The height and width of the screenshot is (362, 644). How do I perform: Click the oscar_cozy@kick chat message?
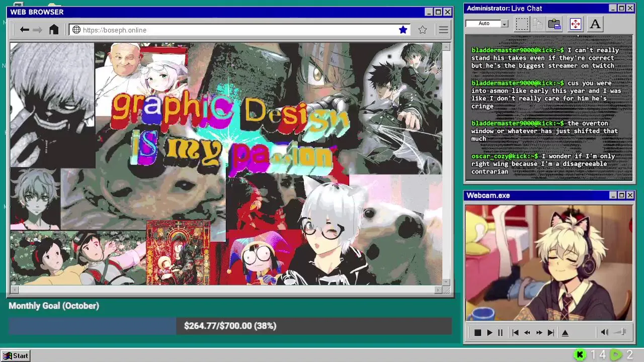[543, 164]
